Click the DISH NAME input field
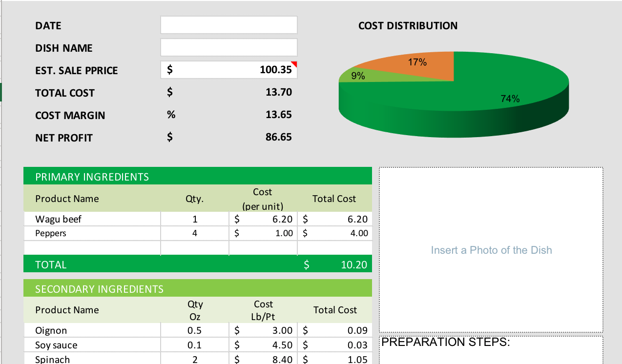The height and width of the screenshot is (364, 622). point(228,47)
